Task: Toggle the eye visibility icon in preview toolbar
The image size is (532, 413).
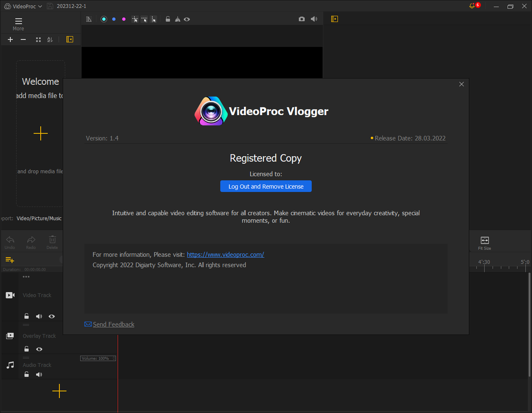Action: [187, 19]
